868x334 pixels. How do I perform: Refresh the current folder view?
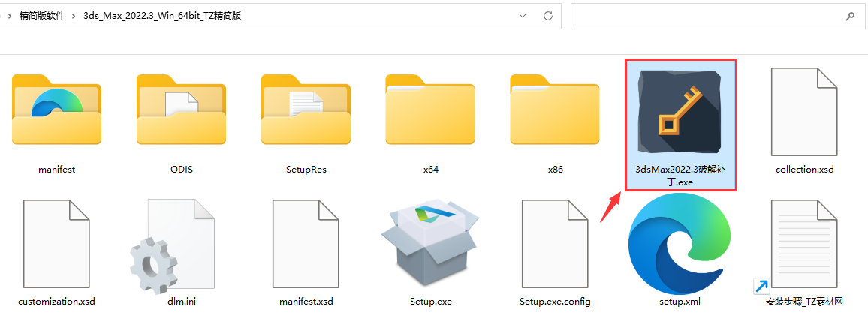548,16
